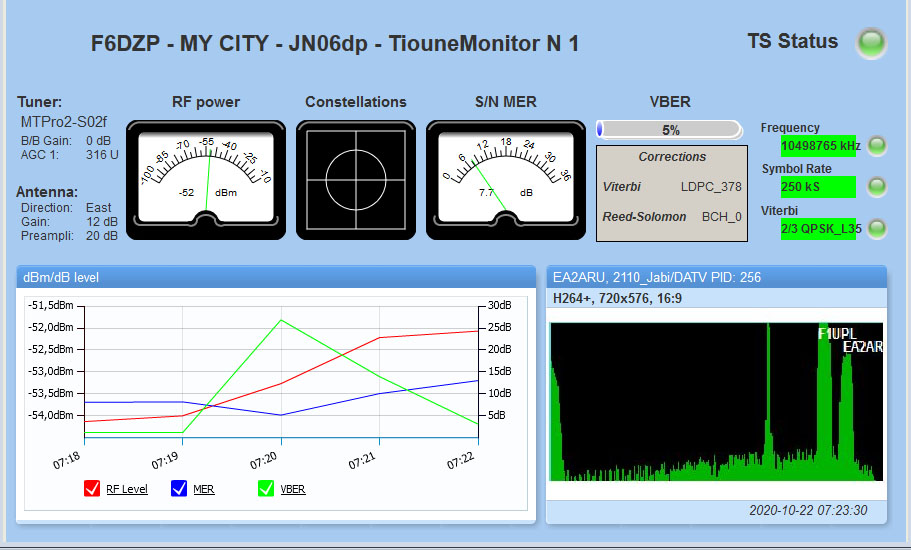Click the spectrum video preview image
The height and width of the screenshot is (550, 911).
point(716,401)
